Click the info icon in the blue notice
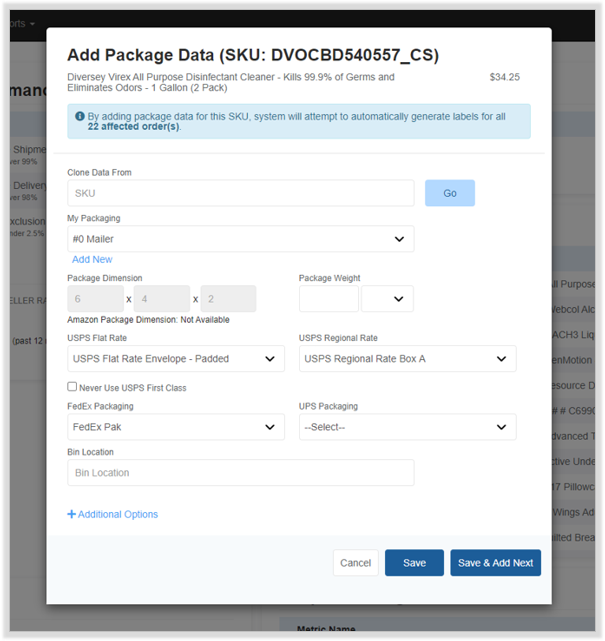 point(80,117)
